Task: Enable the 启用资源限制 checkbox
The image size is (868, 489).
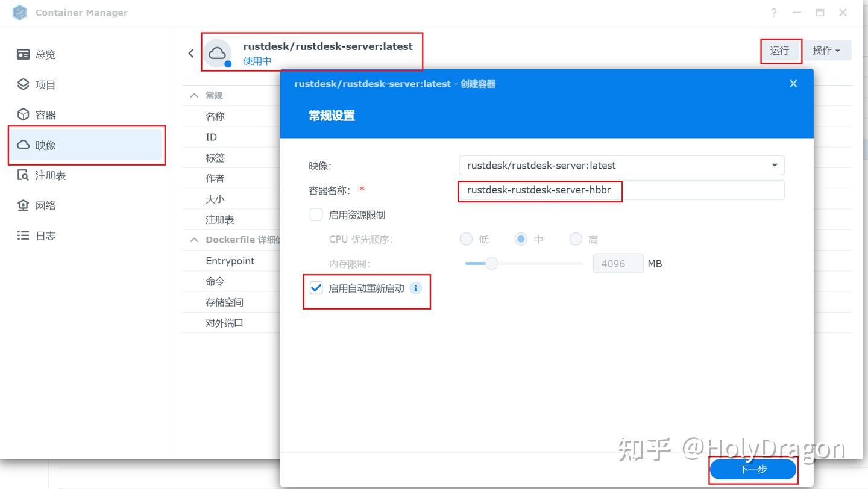Action: (316, 214)
